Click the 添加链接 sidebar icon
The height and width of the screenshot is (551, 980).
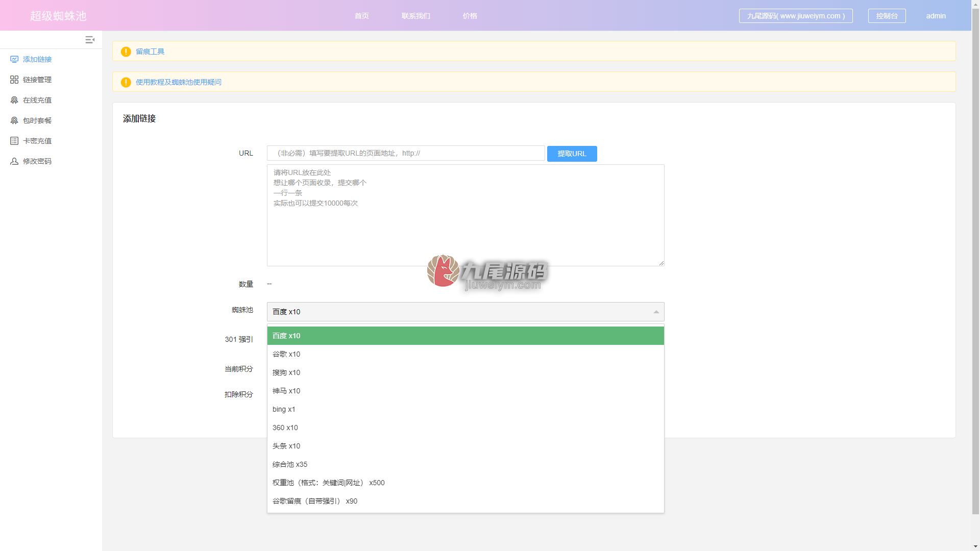14,59
